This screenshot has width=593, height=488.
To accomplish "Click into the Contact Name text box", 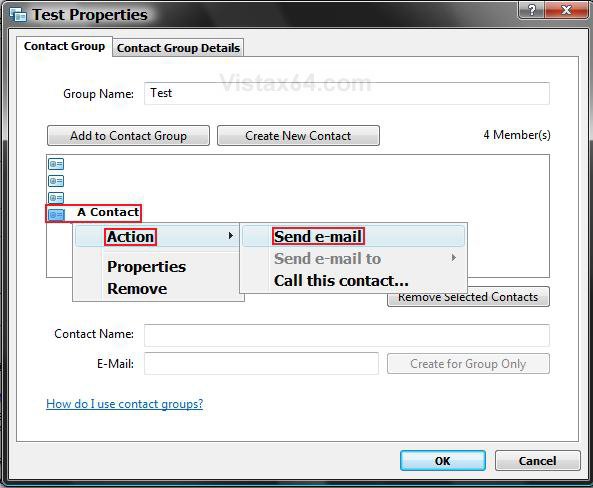I will point(347,335).
